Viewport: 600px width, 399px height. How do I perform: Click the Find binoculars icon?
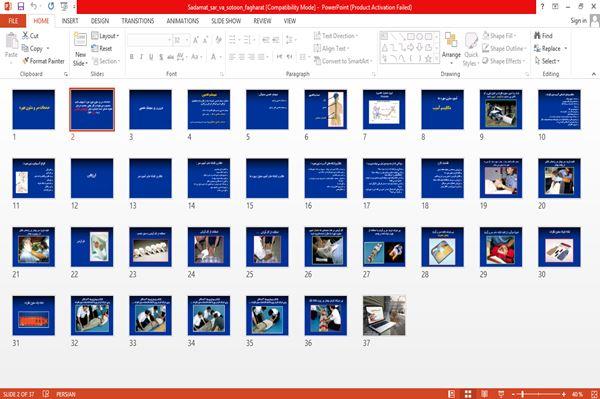point(538,36)
